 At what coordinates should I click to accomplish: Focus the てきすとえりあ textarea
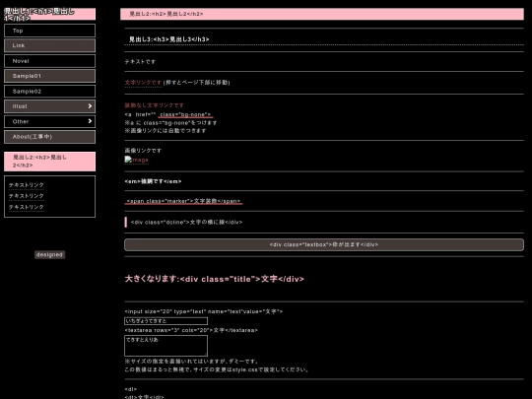point(166,346)
